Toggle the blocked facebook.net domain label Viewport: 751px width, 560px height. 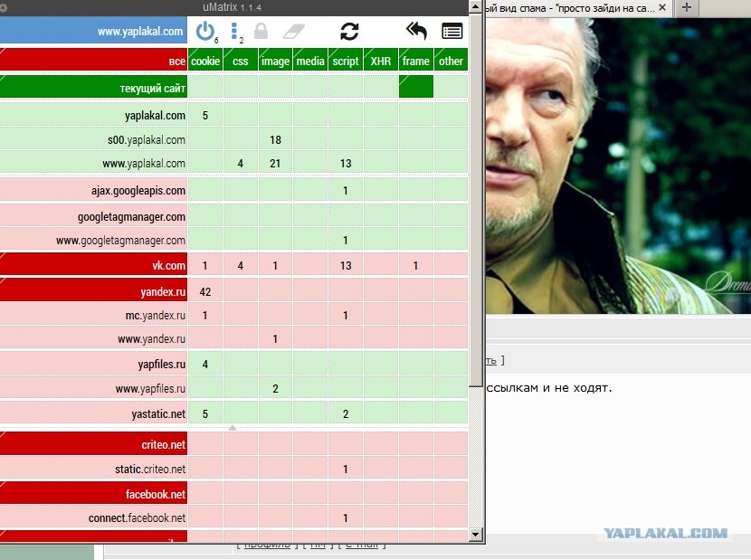click(93, 493)
